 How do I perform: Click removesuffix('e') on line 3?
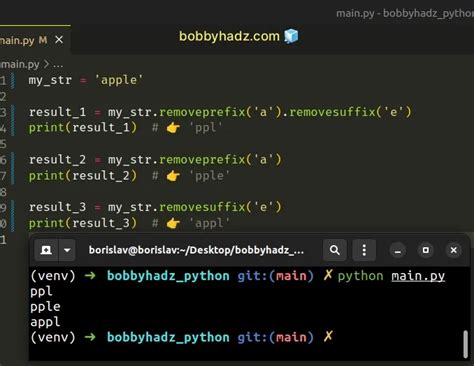[351, 112]
